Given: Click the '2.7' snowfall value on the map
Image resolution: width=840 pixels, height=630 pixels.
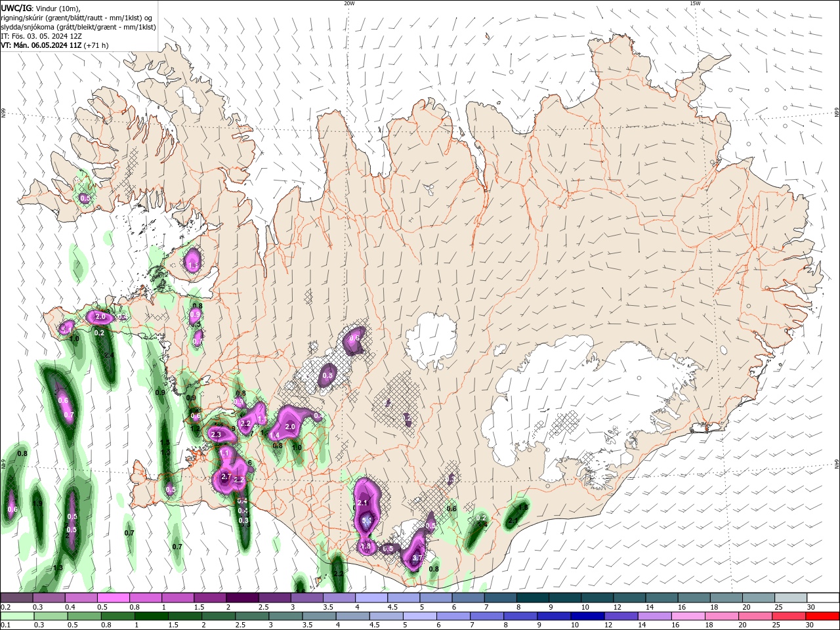Looking at the screenshot, I should 226,476.
